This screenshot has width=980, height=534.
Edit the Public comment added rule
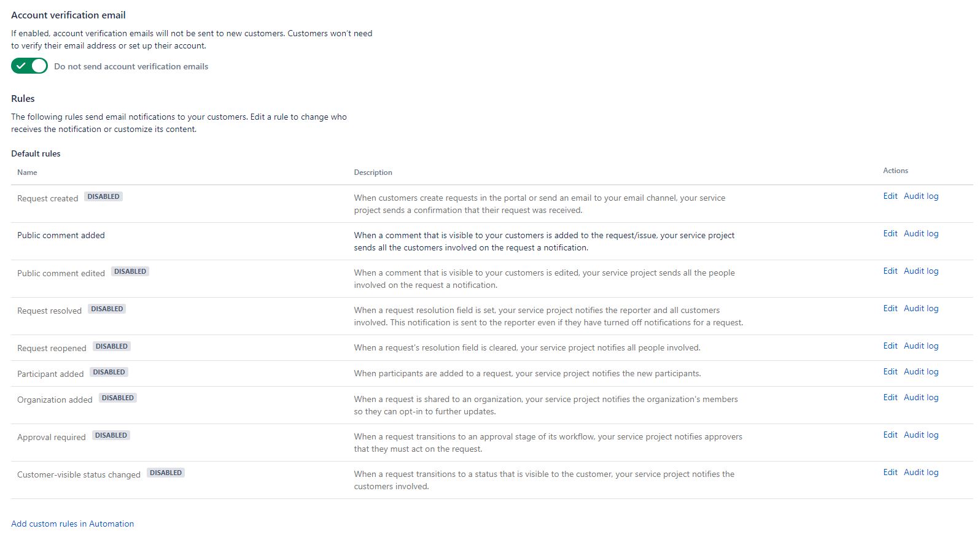(890, 233)
